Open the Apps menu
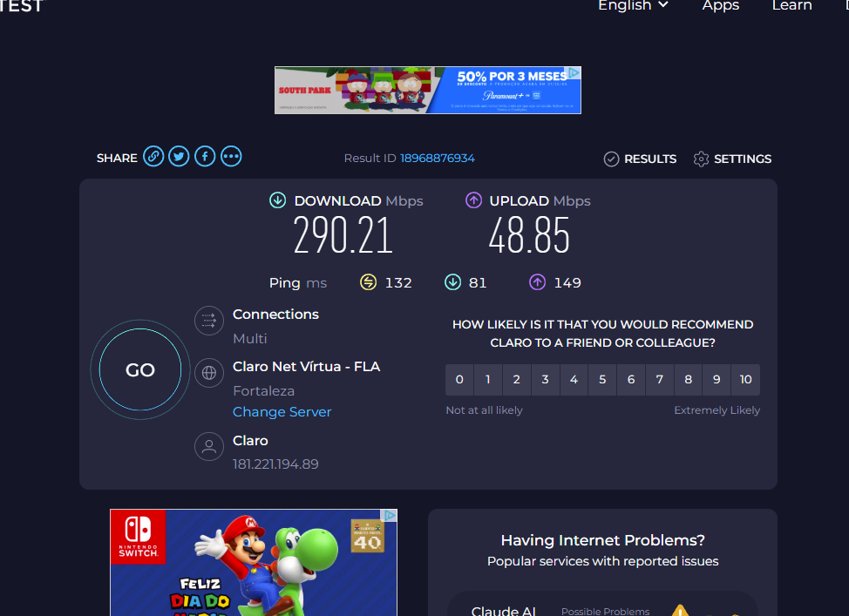This screenshot has width=849, height=616. coord(720,6)
